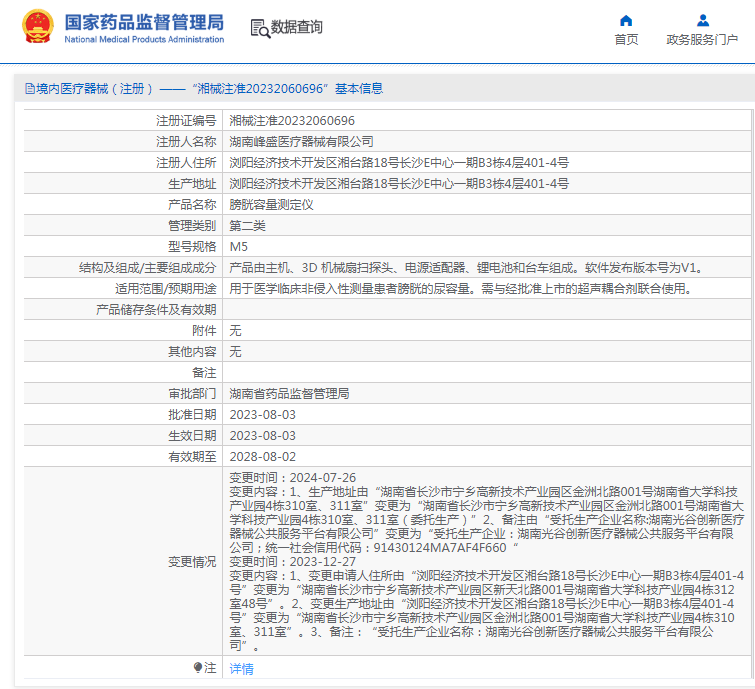Click the 有效期至 date 2028-08-02

coord(263,457)
